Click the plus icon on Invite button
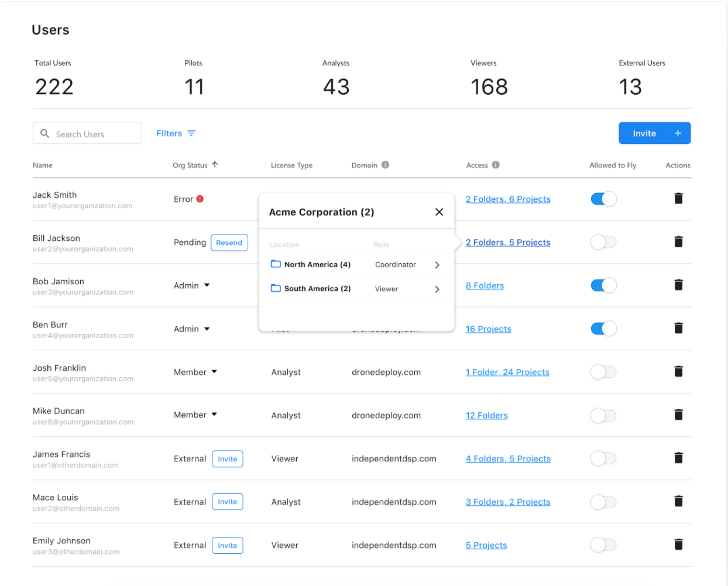 click(x=678, y=133)
